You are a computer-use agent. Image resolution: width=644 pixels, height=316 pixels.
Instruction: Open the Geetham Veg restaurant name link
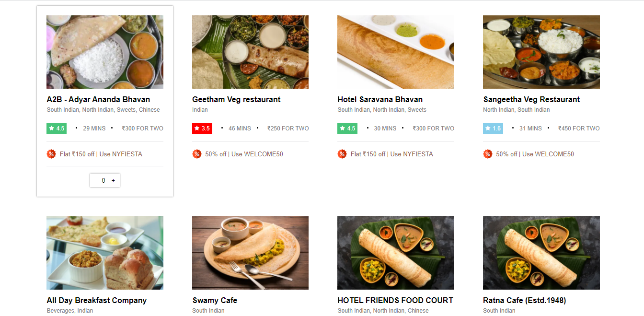[x=236, y=100]
